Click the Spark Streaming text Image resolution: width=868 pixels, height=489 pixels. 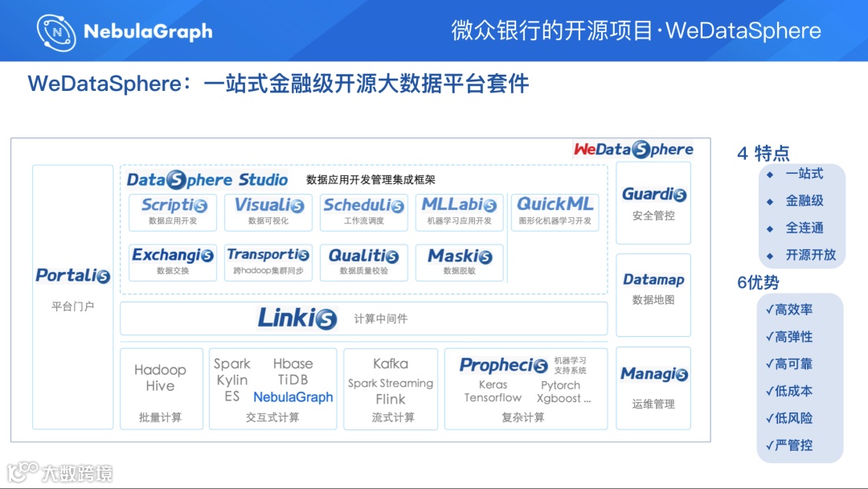[x=391, y=383]
